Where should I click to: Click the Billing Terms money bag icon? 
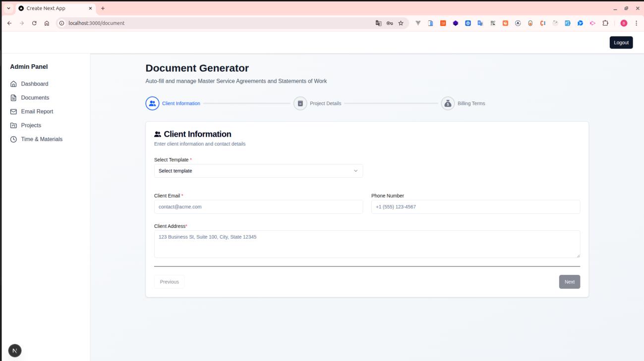(x=449, y=103)
